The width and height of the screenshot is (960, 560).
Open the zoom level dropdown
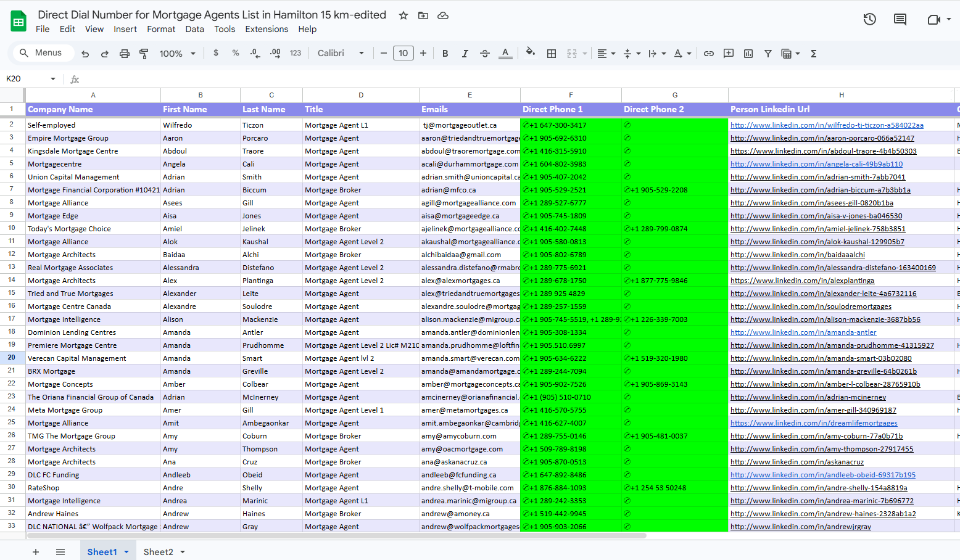point(178,54)
